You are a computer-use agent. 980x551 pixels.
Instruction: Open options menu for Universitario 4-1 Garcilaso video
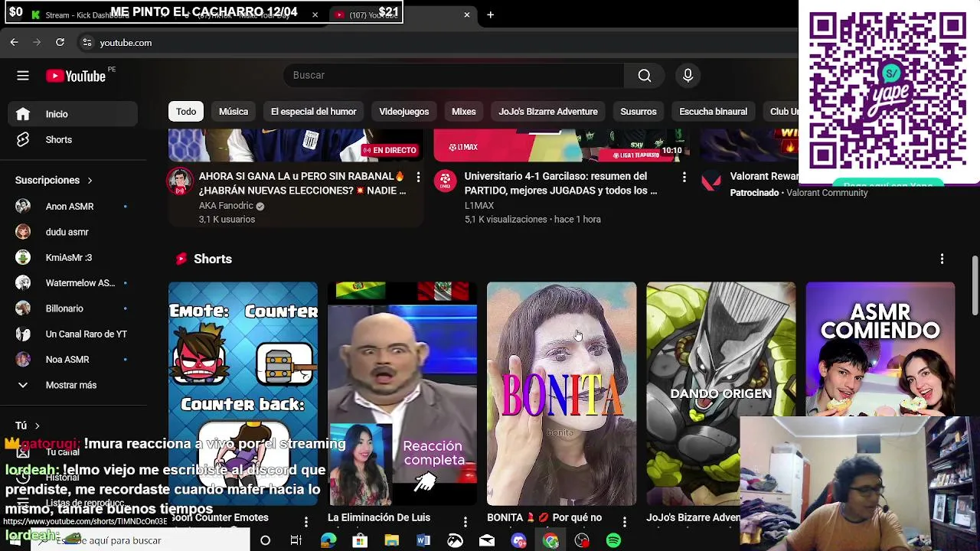tap(684, 177)
